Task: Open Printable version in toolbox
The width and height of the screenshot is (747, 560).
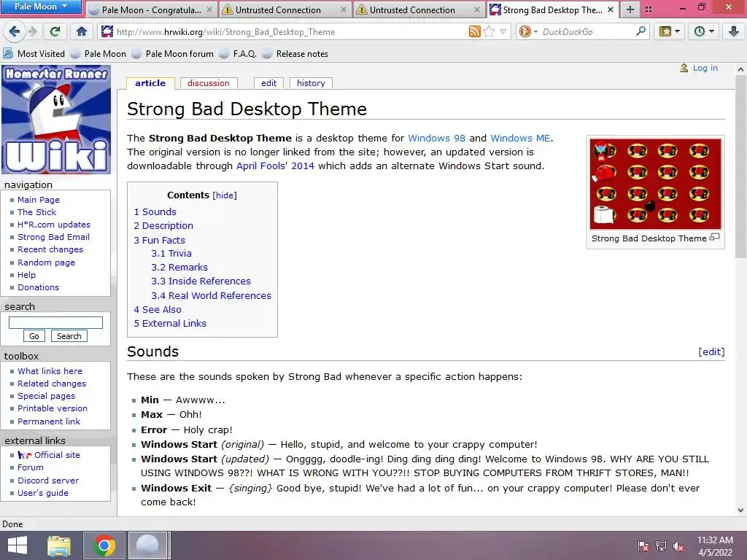Action: pyautogui.click(x=53, y=408)
